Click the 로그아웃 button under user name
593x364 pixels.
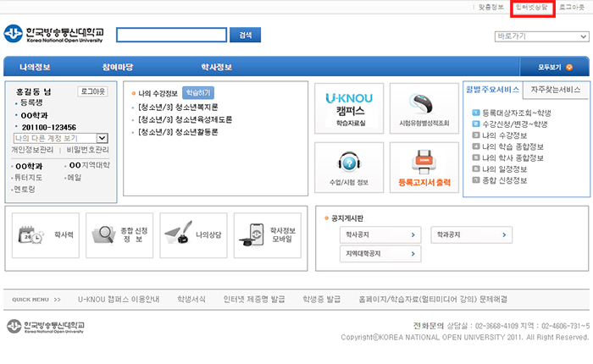92,91
